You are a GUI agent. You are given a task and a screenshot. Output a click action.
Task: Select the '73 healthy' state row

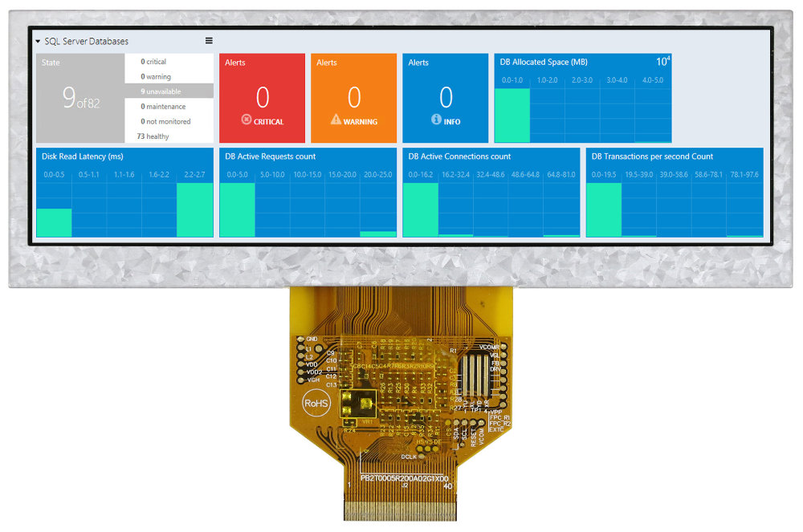(x=169, y=136)
